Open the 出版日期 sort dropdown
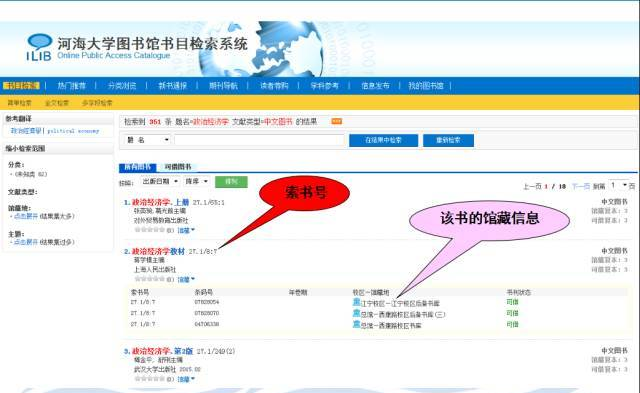640x393 pixels. pos(160,181)
